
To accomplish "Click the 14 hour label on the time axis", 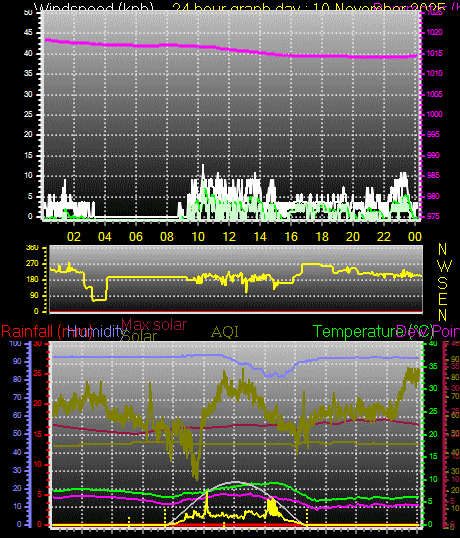I will pos(260,237).
